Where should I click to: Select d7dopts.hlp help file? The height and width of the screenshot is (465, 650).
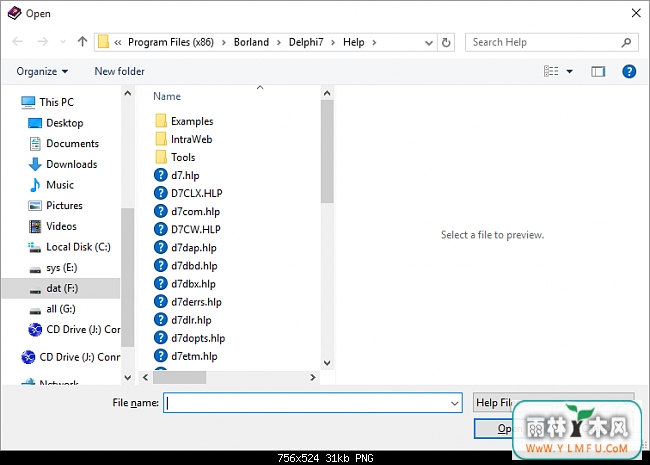coord(197,338)
